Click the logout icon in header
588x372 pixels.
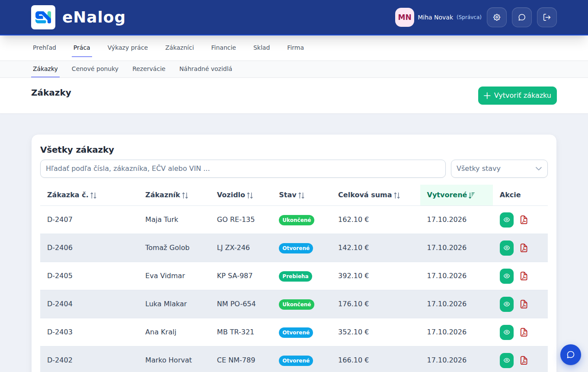[x=547, y=17]
